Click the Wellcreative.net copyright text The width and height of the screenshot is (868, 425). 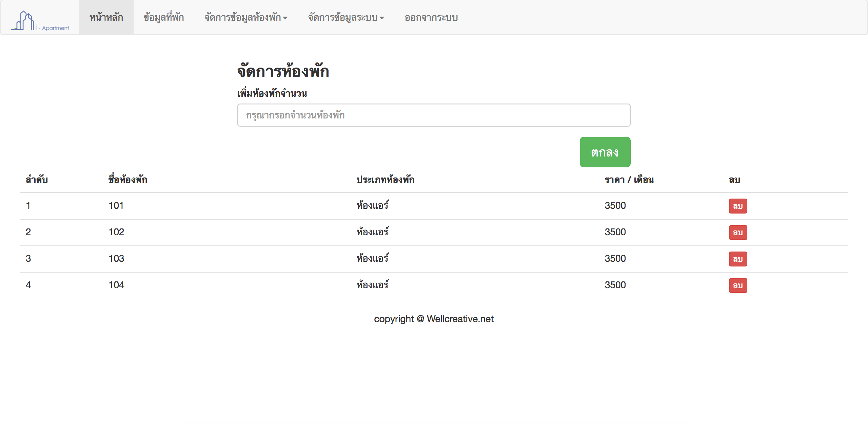(x=434, y=319)
